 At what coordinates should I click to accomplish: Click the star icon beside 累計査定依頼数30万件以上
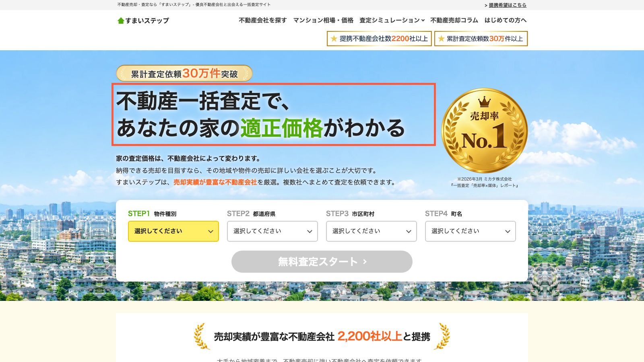tap(442, 39)
